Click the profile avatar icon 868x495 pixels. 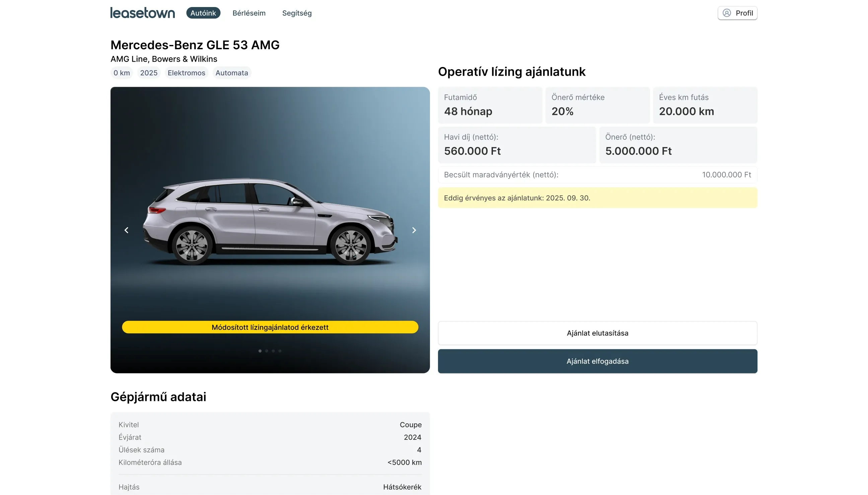coord(726,13)
